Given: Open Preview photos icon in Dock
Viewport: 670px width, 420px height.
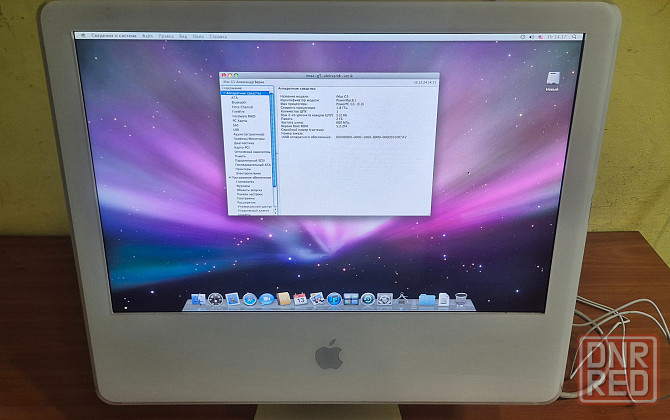Looking at the screenshot, I should 317,299.
